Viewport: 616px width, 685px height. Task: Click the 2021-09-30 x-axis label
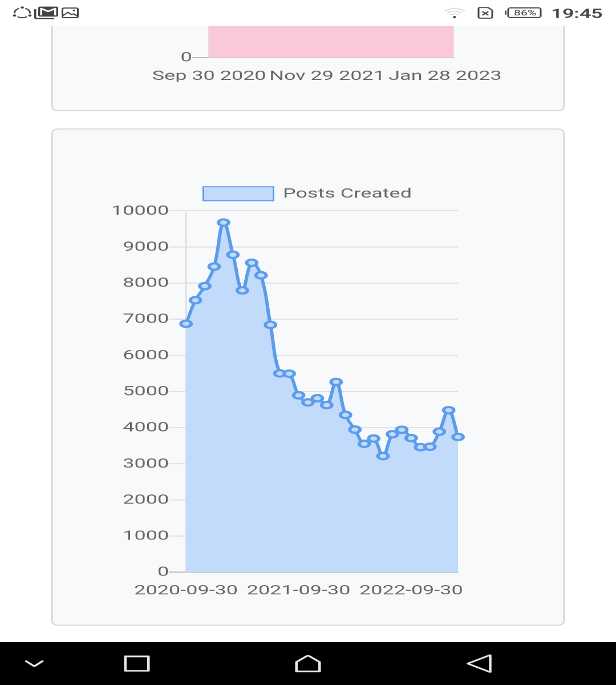298,590
